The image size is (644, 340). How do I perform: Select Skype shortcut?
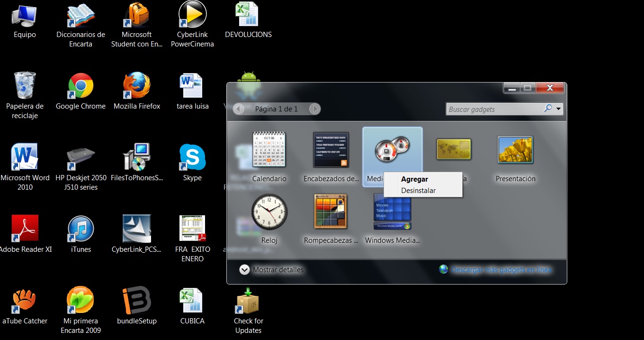[192, 163]
